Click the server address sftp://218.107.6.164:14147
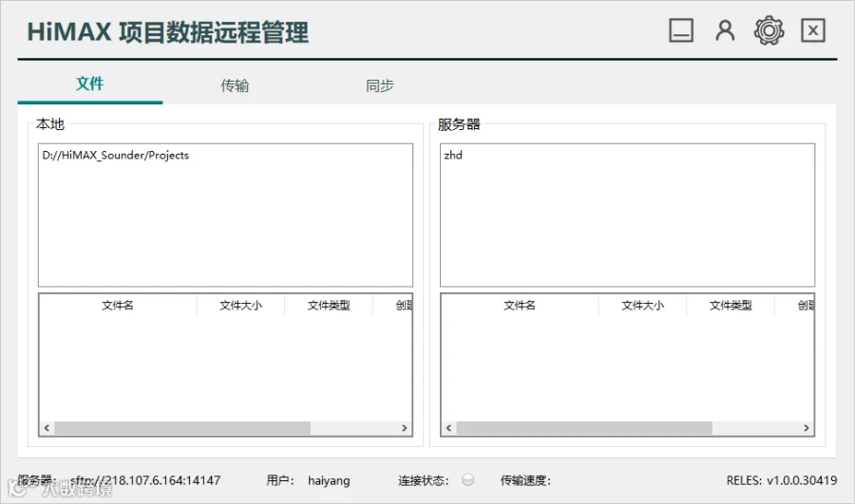The width and height of the screenshot is (855, 504). [145, 480]
